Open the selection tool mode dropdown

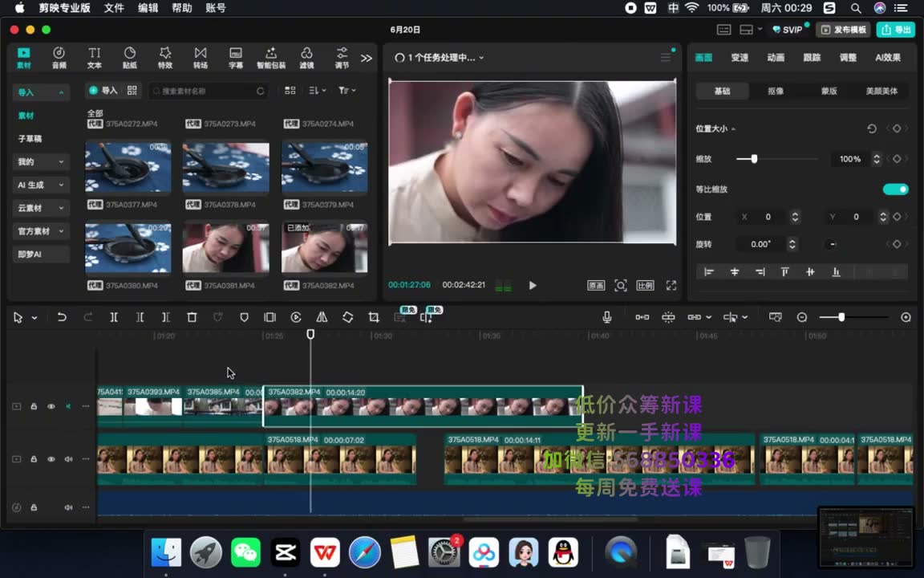34,318
